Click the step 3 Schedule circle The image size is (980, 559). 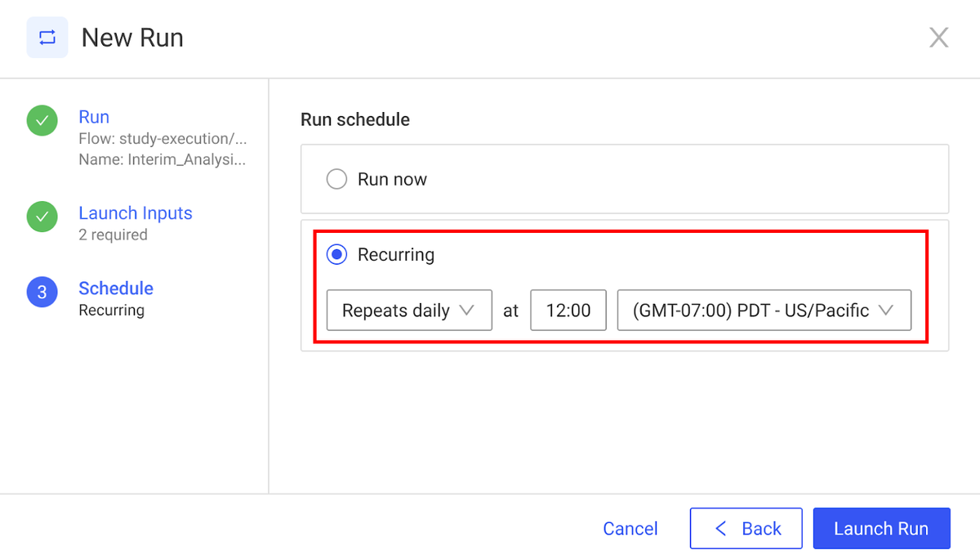(x=42, y=292)
